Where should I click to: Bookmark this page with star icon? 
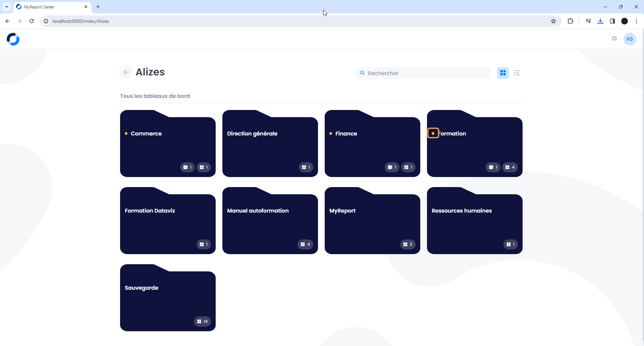pyautogui.click(x=553, y=21)
